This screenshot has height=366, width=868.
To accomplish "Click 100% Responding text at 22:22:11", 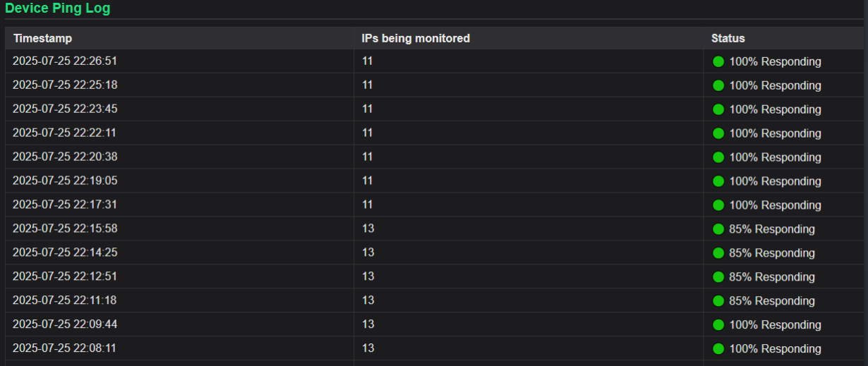I will (x=775, y=133).
